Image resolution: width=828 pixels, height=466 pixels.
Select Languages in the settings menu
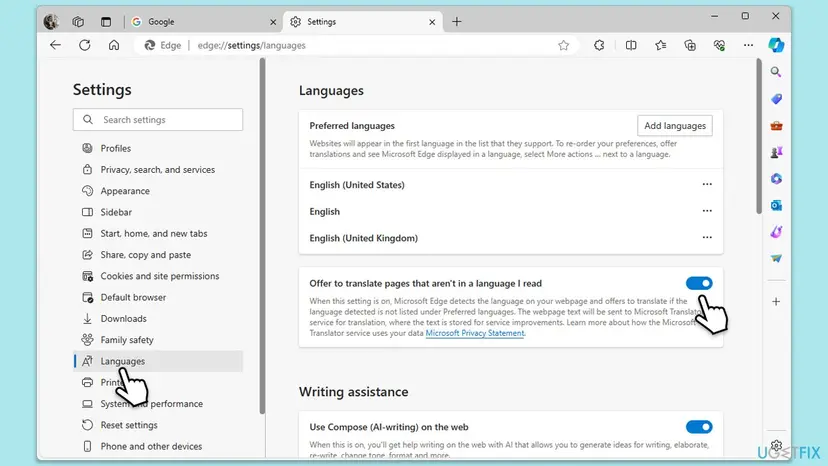coord(158,361)
